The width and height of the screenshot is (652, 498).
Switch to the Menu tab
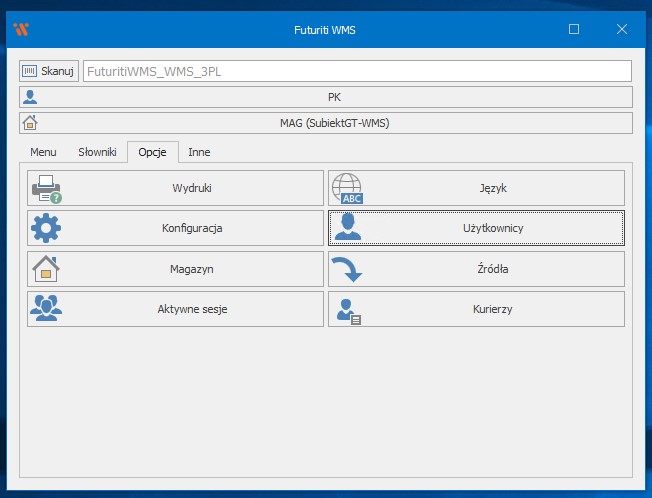[43, 152]
